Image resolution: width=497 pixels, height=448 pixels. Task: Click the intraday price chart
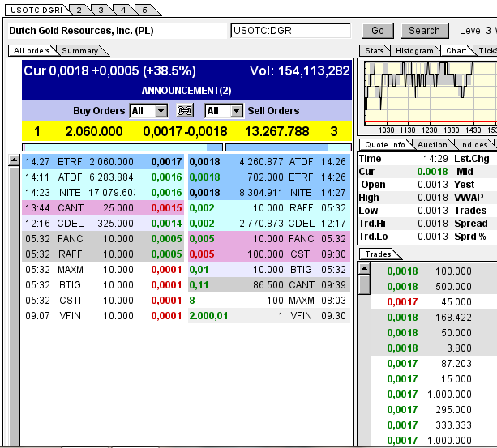point(431,93)
